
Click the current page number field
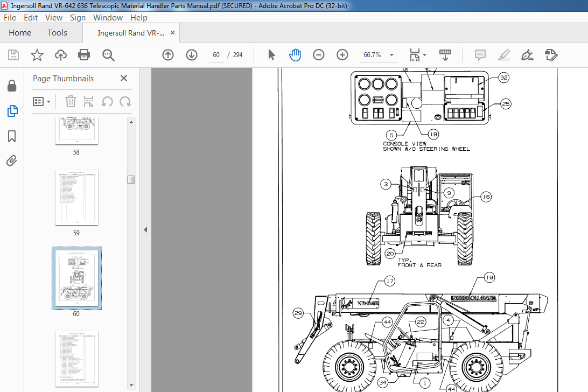tap(216, 55)
